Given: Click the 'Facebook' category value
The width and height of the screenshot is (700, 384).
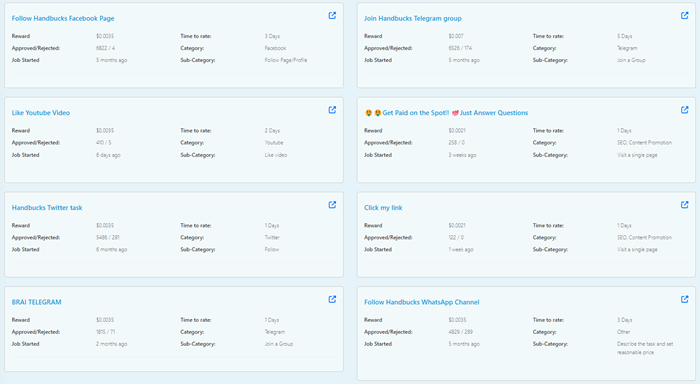Looking at the screenshot, I should [x=275, y=48].
